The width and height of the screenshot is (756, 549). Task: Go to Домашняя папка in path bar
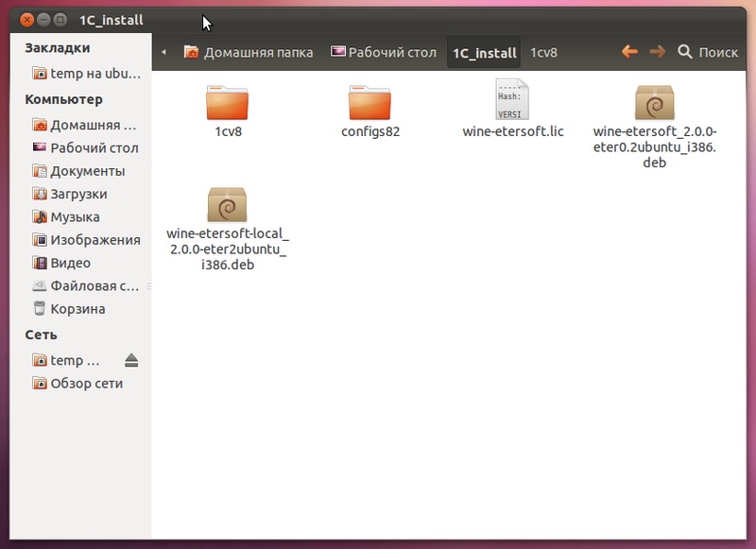[x=249, y=53]
